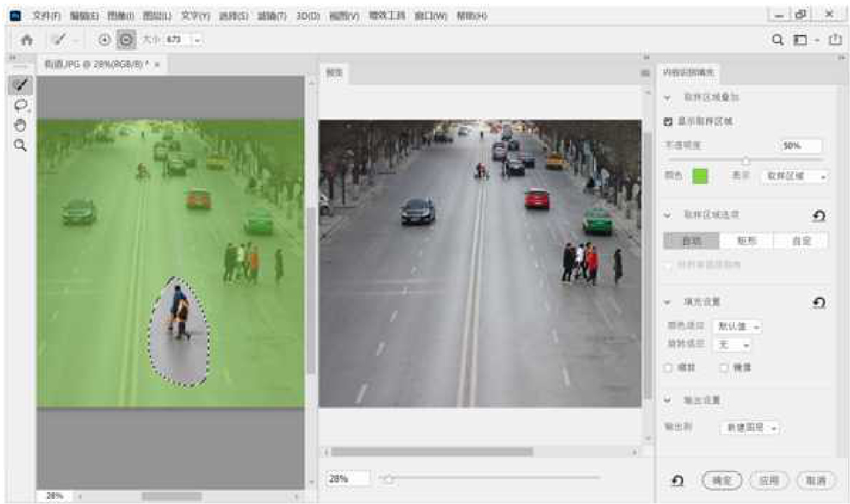The height and width of the screenshot is (504, 850).
Task: Enable the 镜像 checkbox
Action: click(x=724, y=367)
